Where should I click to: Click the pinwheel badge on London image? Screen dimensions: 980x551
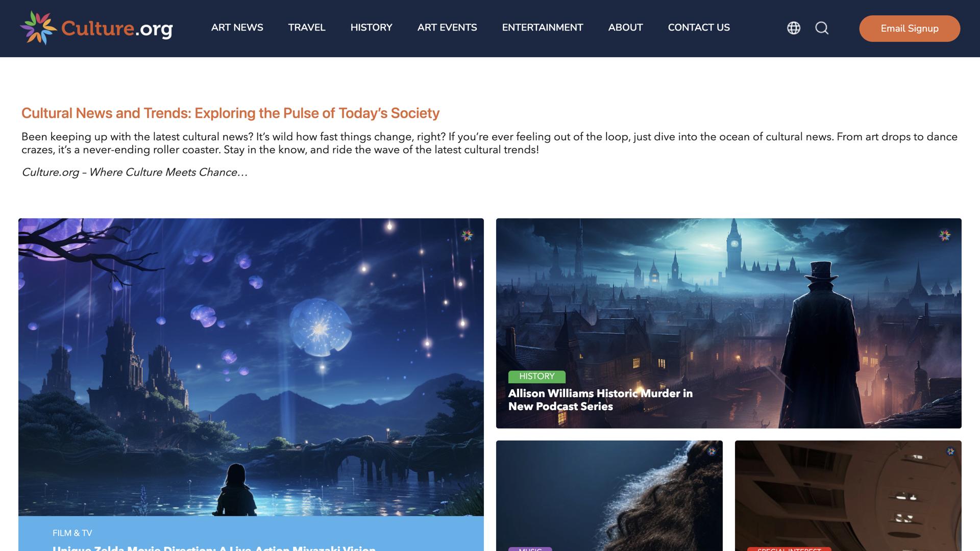coord(945,235)
